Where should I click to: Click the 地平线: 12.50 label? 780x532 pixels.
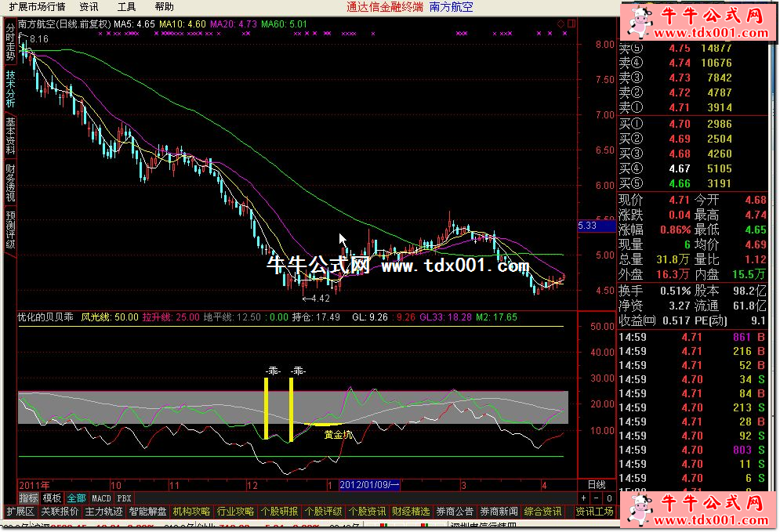(x=232, y=317)
